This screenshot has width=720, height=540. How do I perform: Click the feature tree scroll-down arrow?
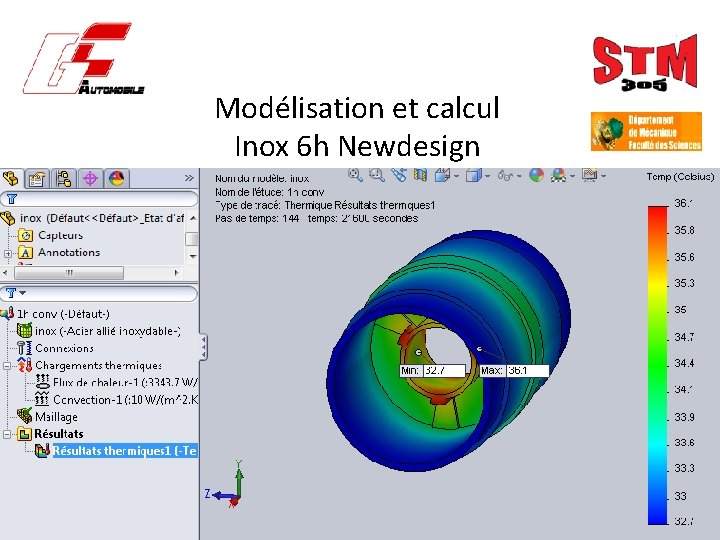193,256
